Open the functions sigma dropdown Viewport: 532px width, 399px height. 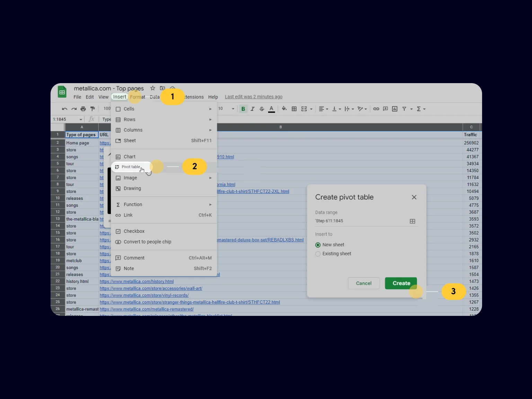[x=421, y=109]
